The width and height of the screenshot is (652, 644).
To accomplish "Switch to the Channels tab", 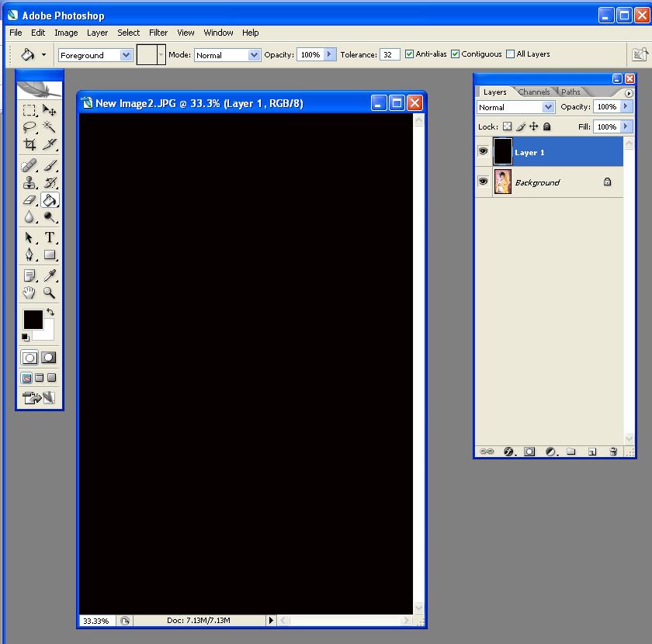I will click(x=534, y=92).
